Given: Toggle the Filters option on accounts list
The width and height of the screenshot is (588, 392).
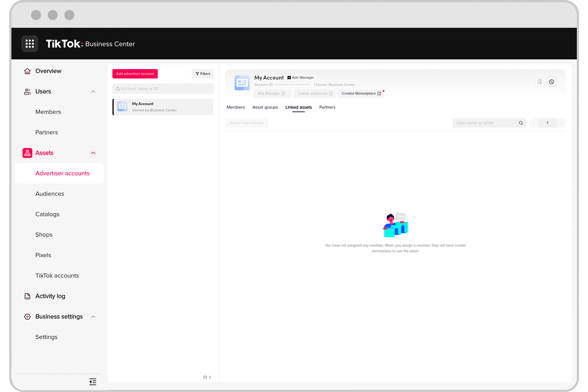Looking at the screenshot, I should pos(202,73).
